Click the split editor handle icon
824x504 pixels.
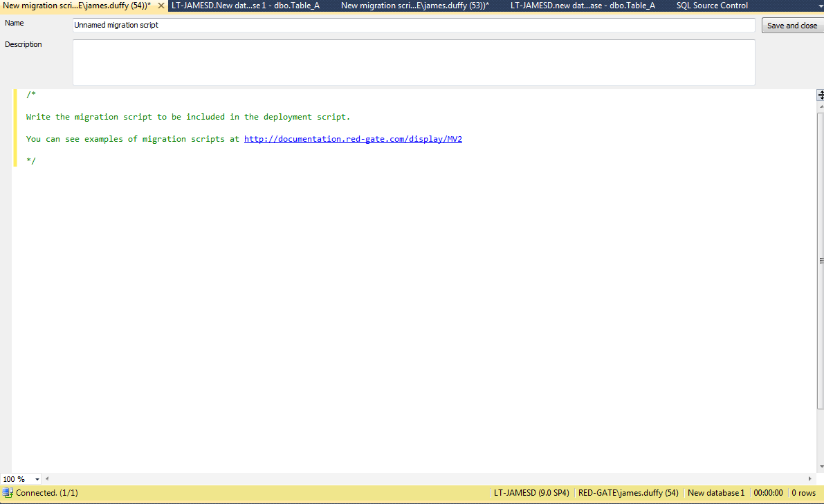click(x=821, y=95)
